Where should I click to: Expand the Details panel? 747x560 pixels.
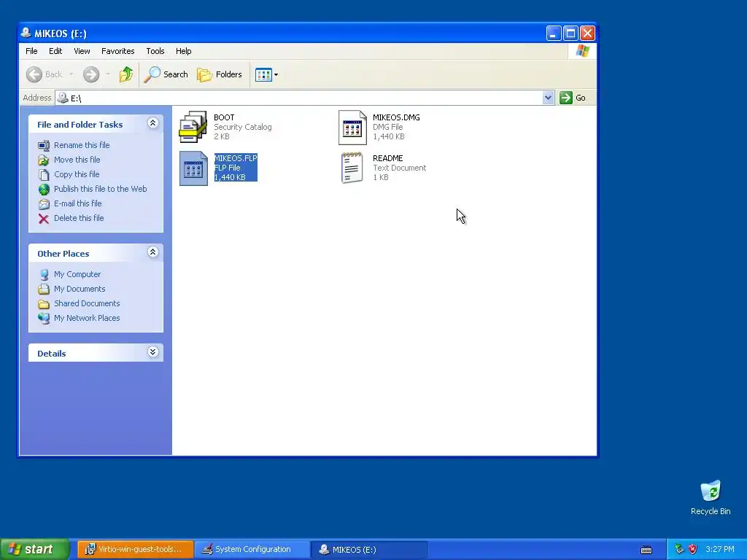(x=152, y=352)
